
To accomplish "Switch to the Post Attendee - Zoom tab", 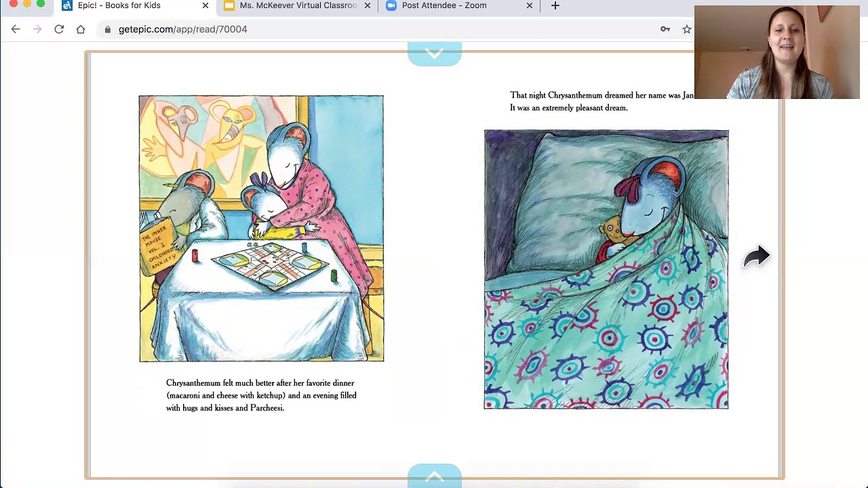I will [460, 5].
